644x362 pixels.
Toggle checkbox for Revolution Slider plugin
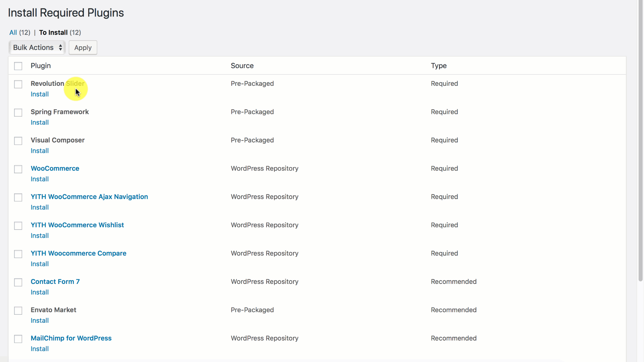[18, 84]
